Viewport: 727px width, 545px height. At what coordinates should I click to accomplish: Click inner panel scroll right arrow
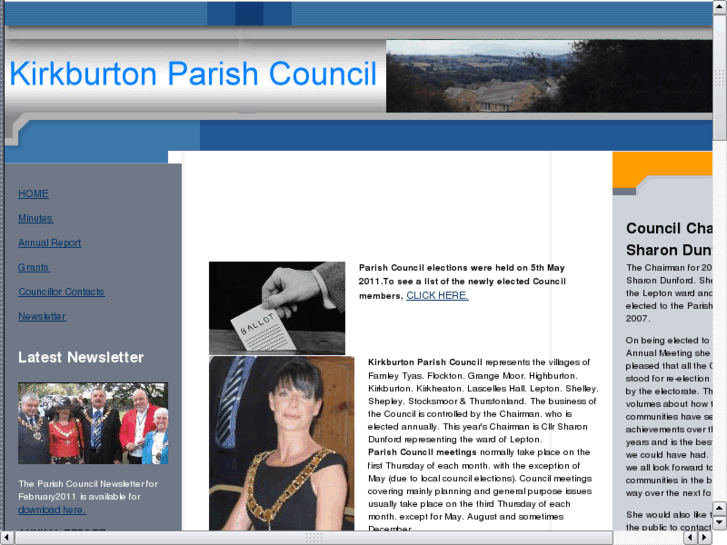(x=705, y=538)
